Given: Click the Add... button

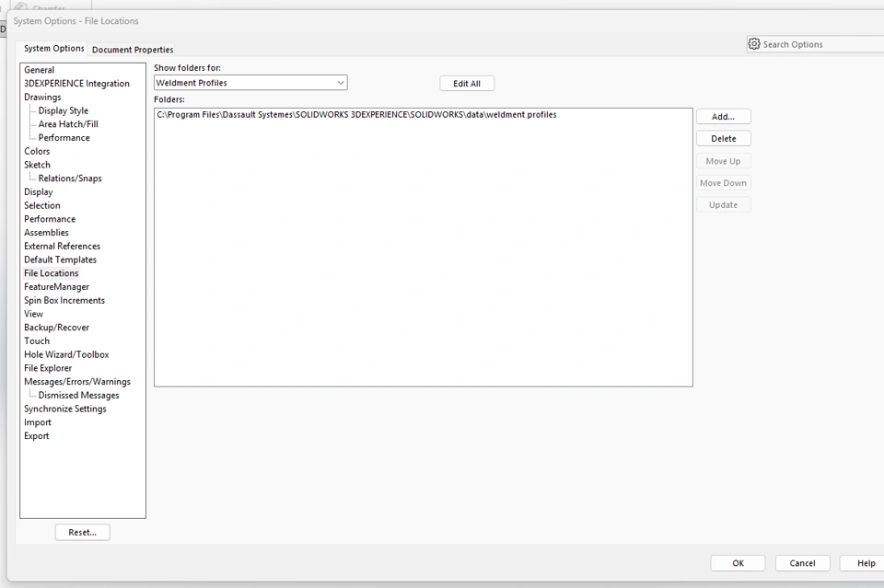Looking at the screenshot, I should (x=724, y=117).
